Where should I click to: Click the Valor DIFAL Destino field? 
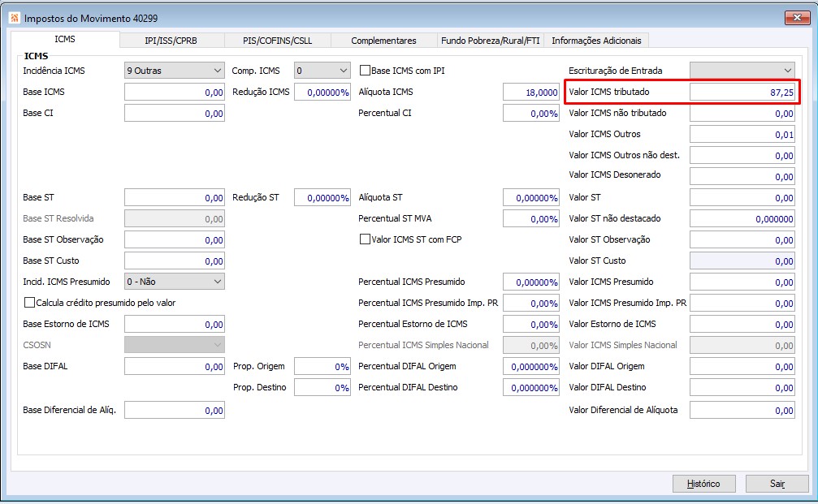(742, 387)
